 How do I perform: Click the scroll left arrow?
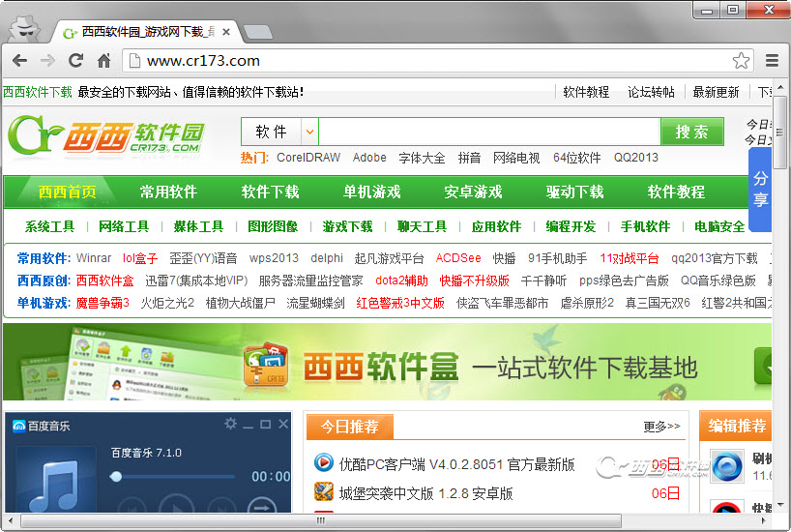click(10, 519)
